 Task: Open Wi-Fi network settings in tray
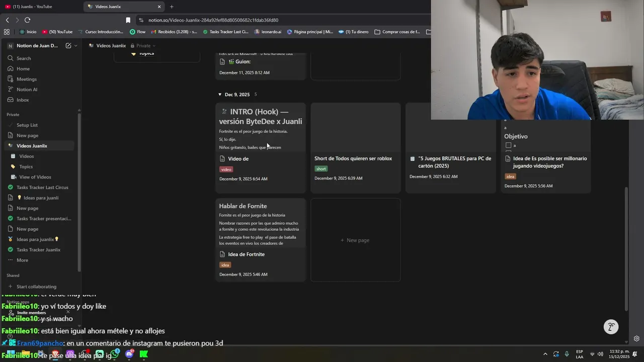click(x=592, y=354)
